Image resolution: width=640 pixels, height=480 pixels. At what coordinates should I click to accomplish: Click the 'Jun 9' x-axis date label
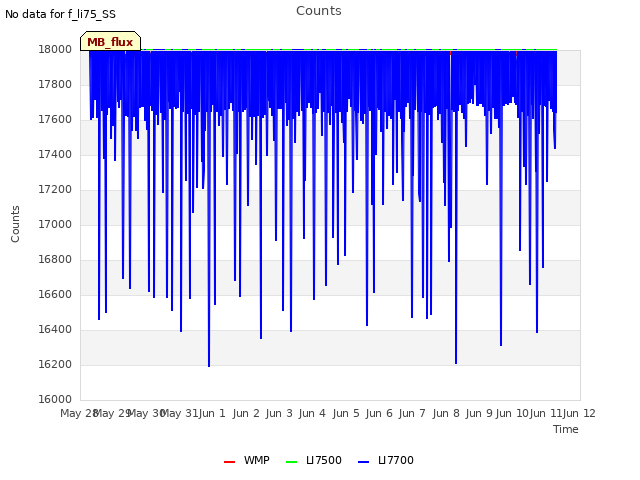tap(479, 413)
